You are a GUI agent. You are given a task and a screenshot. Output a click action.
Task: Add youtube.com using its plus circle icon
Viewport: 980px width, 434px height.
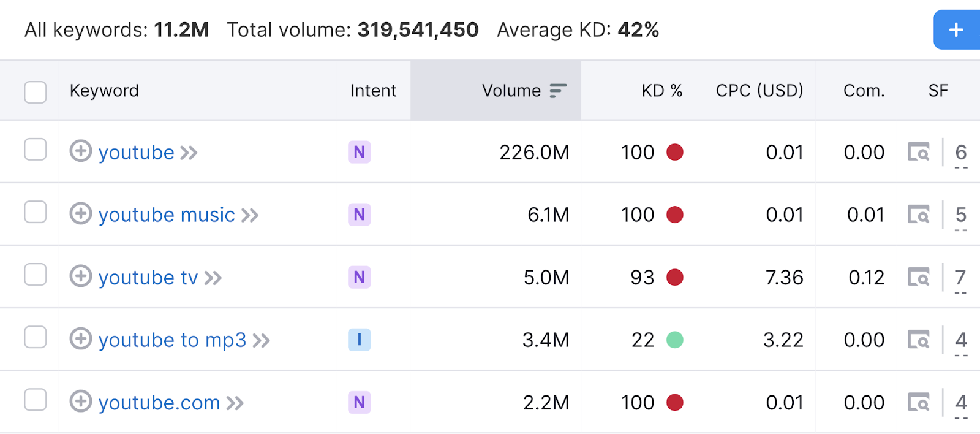point(80,401)
